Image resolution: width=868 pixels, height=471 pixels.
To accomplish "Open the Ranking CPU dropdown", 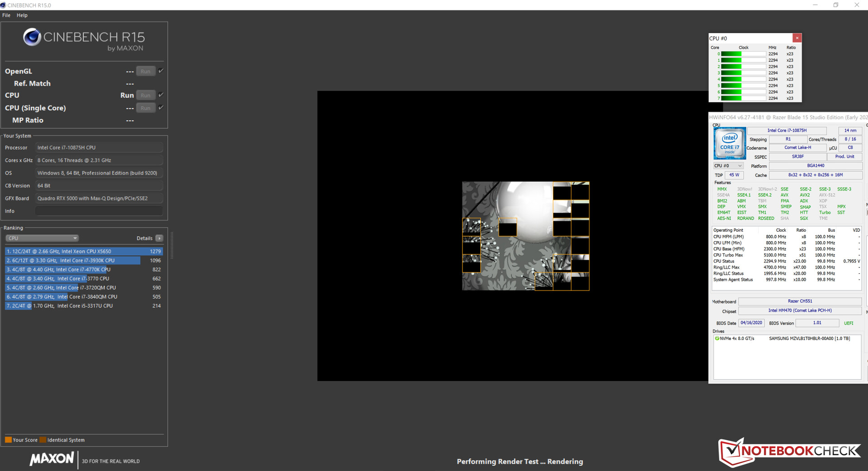I will coord(42,238).
